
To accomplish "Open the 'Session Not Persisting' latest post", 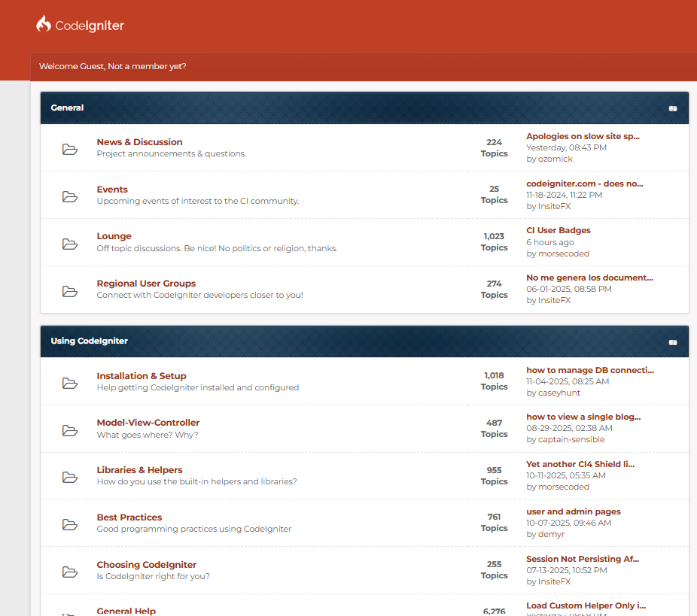I will (582, 559).
